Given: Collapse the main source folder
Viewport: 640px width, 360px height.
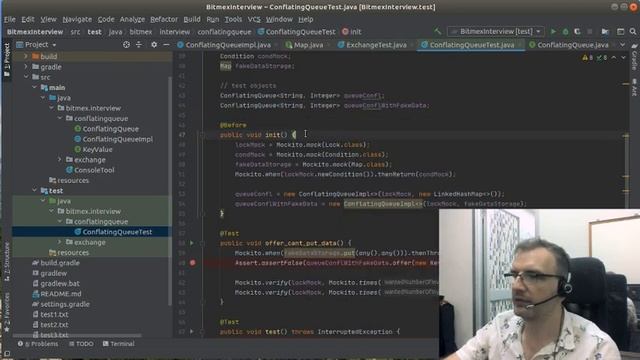Looking at the screenshot, I should click(x=35, y=87).
